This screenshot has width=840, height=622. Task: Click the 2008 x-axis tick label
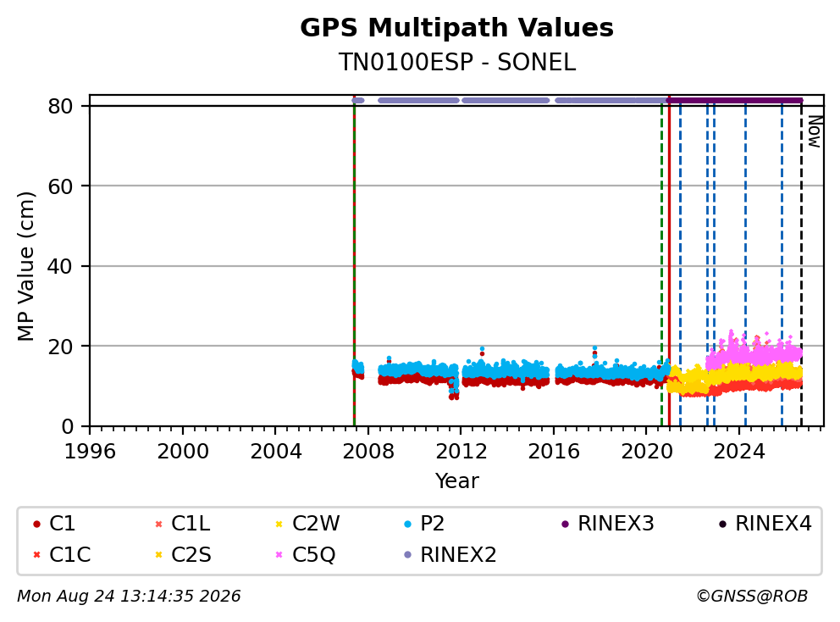pyautogui.click(x=368, y=452)
